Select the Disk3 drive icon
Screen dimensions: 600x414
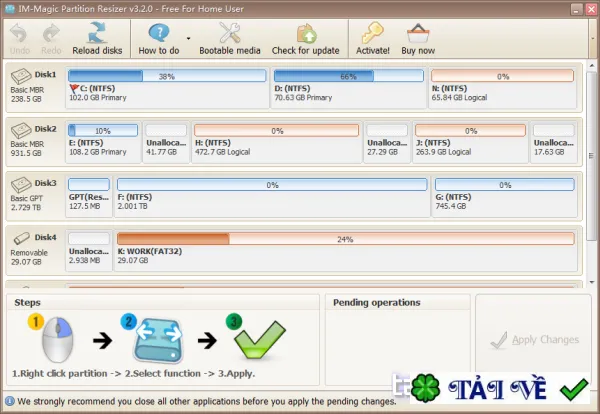(21, 184)
